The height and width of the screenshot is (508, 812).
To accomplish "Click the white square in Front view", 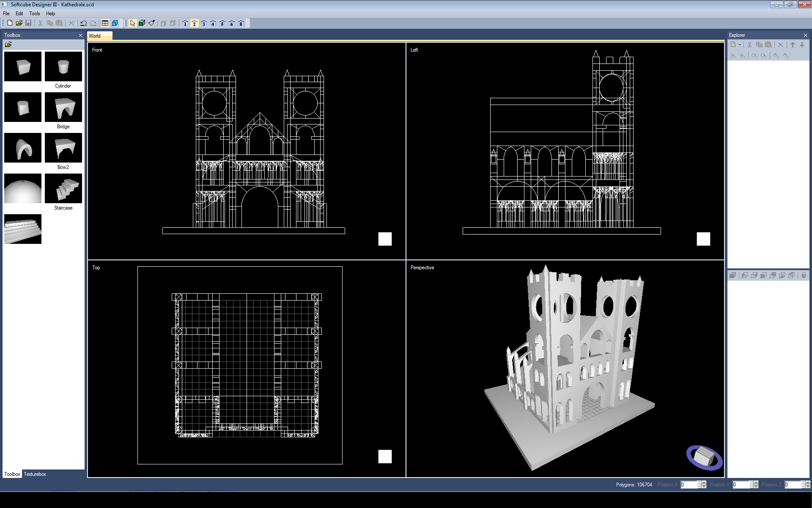I will [385, 239].
